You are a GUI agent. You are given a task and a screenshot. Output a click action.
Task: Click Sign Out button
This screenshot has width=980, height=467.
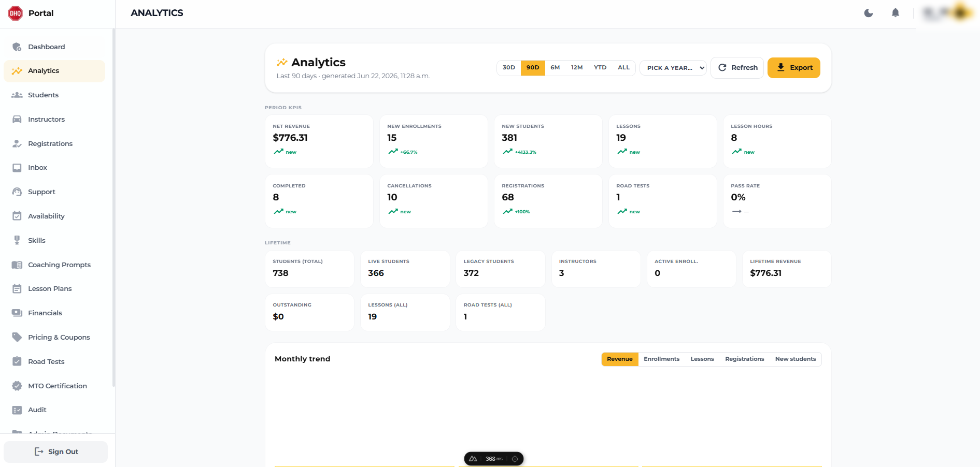click(56, 451)
